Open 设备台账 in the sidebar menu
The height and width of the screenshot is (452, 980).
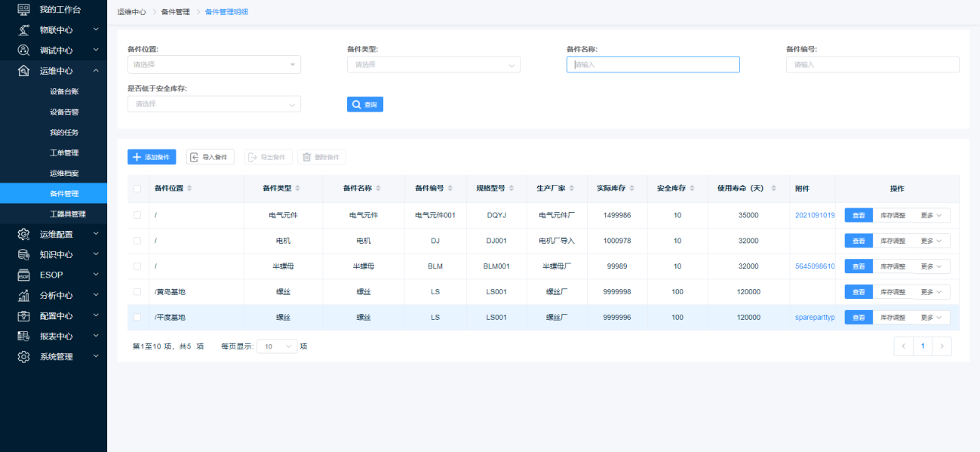click(64, 91)
